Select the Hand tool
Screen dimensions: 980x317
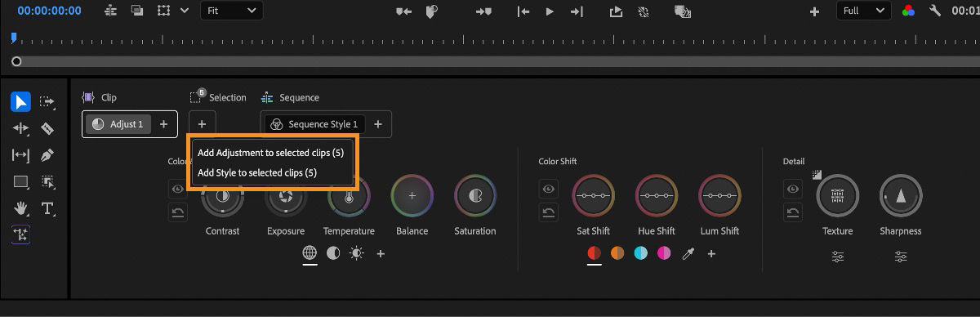(x=21, y=208)
